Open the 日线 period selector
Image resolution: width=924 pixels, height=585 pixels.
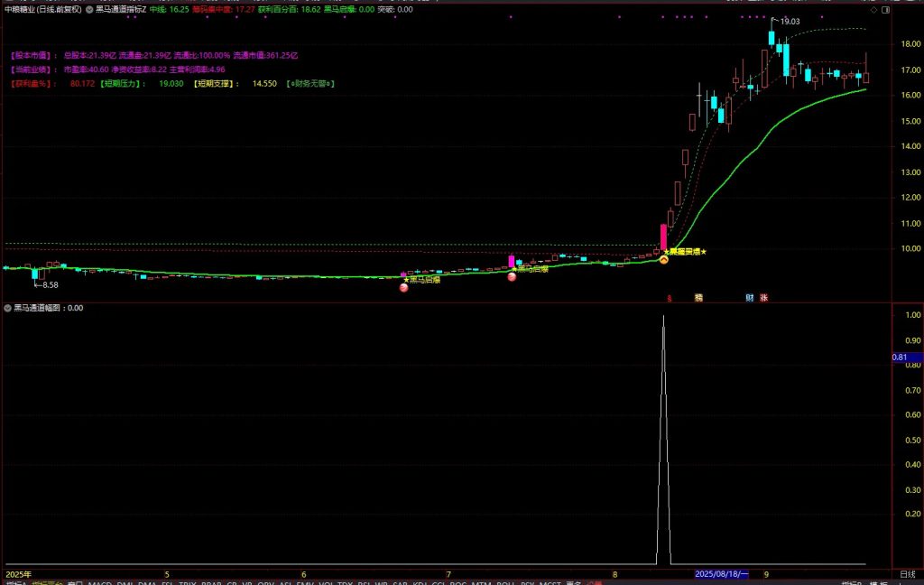(x=907, y=574)
